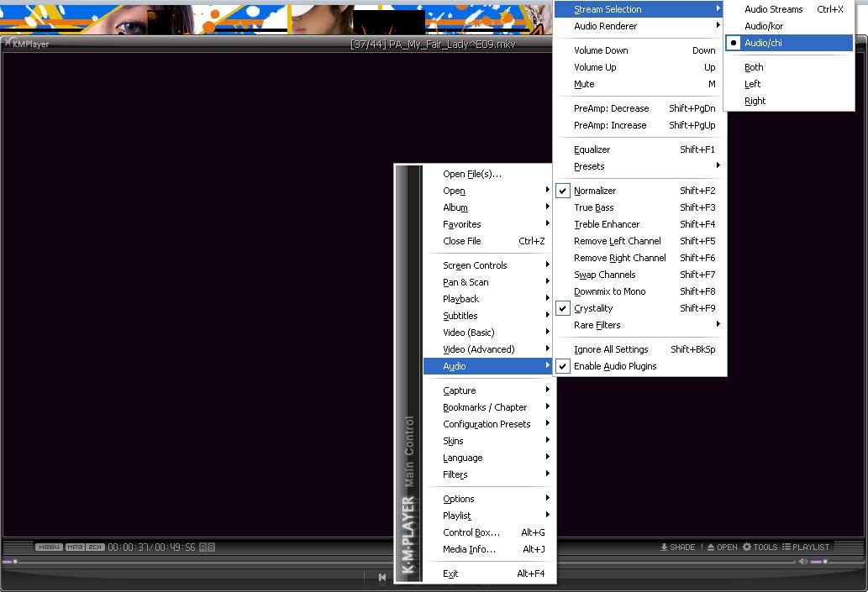Click the KMPlayer logo in title bar
Screen dimensions: 868x592
27,44
